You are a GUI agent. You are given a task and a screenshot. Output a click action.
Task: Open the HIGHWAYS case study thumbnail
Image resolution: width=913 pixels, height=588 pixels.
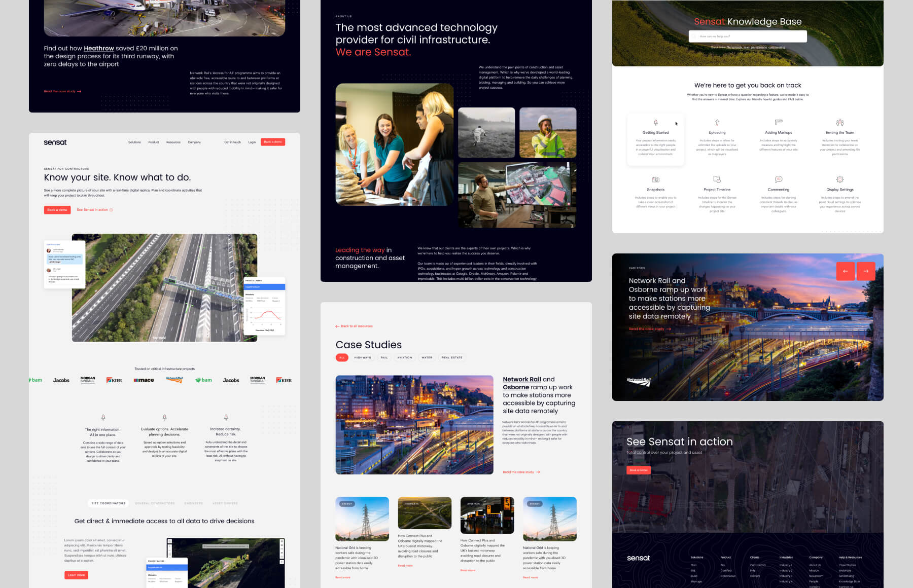click(x=425, y=513)
